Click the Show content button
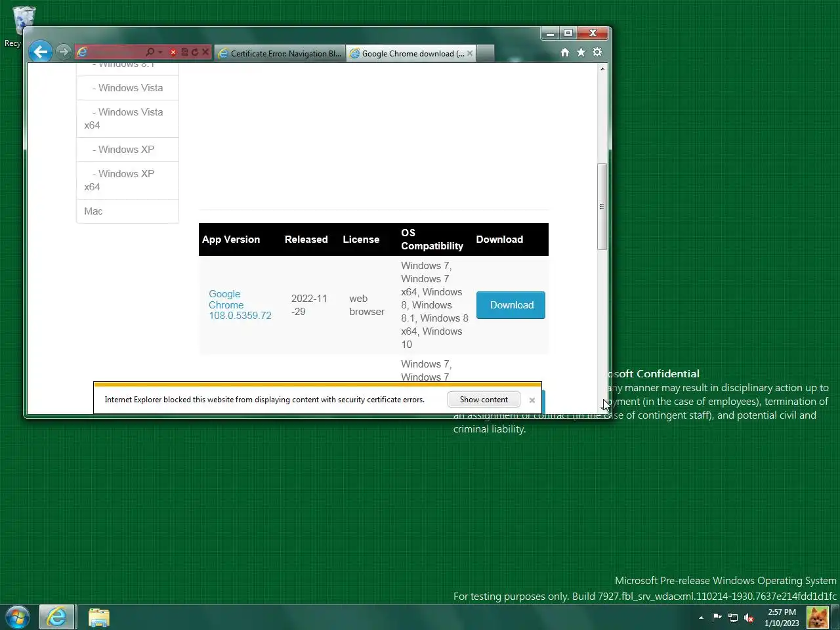The height and width of the screenshot is (630, 840). (484, 400)
